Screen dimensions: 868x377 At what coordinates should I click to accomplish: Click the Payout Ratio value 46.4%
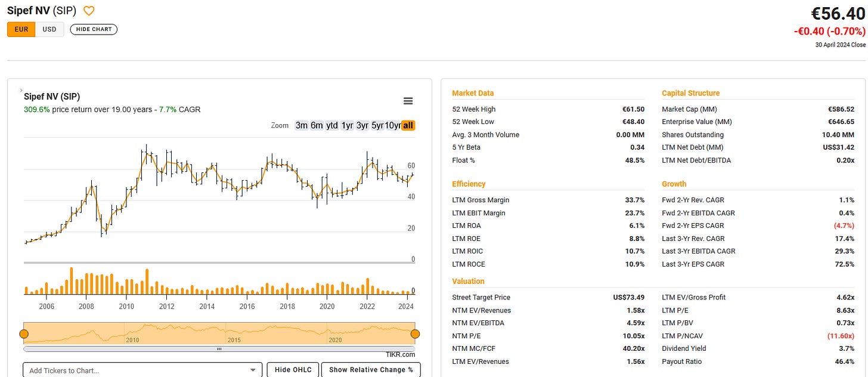click(x=844, y=361)
